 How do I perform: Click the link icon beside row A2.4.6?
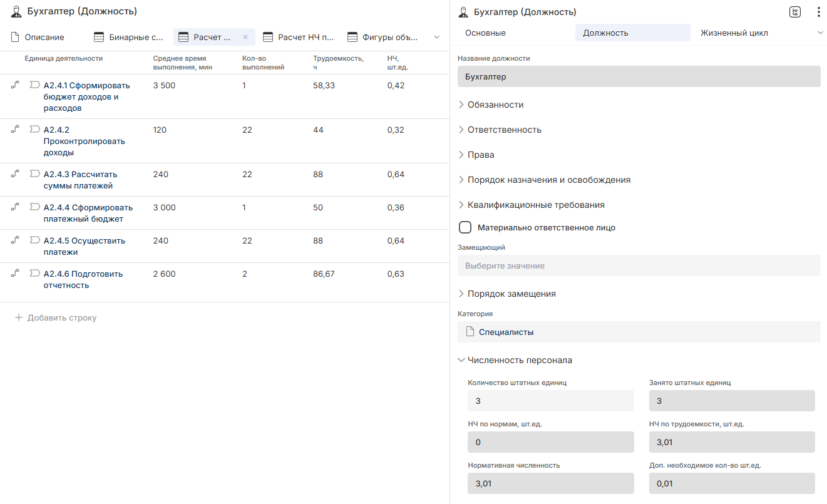pos(15,274)
